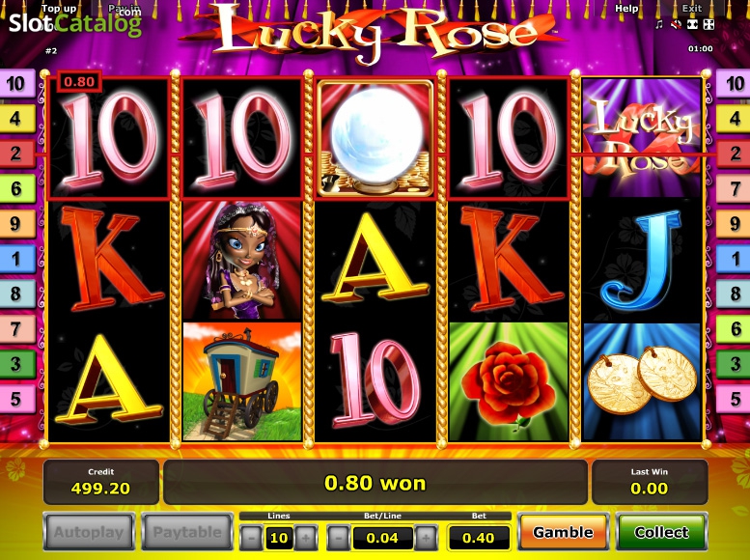Click the gold coins symbol
The width and height of the screenshot is (750, 560).
[x=642, y=381]
